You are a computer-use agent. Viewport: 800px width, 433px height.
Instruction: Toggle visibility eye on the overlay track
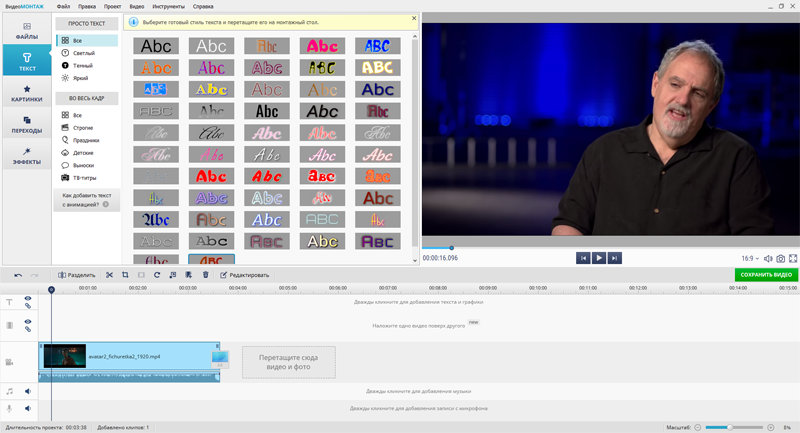coord(28,322)
